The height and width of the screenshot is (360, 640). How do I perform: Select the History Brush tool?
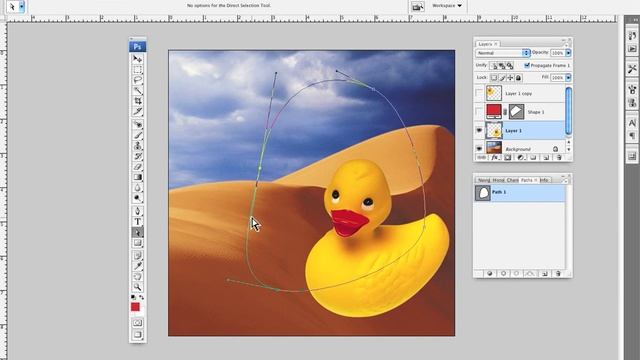tap(138, 156)
